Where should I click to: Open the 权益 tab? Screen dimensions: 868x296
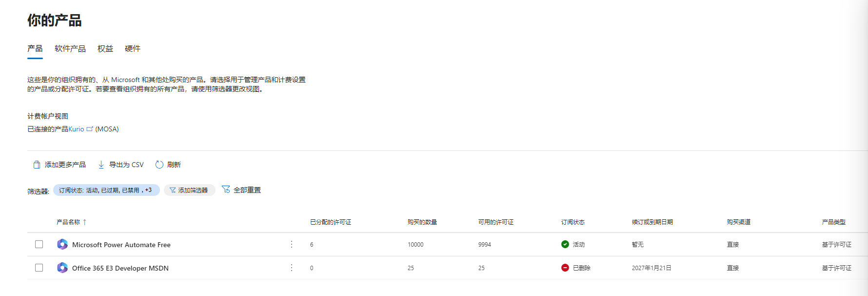105,48
